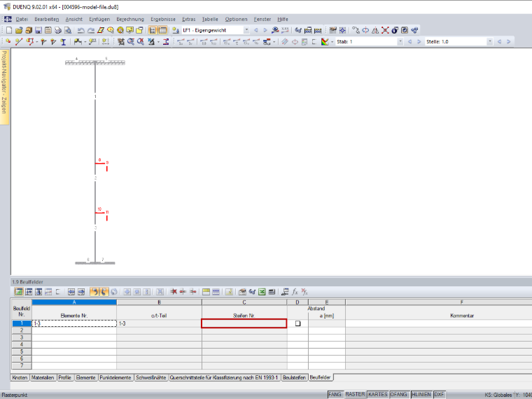Click the red X nodes delete icon
This screenshot has width=532, height=399.
point(385,30)
